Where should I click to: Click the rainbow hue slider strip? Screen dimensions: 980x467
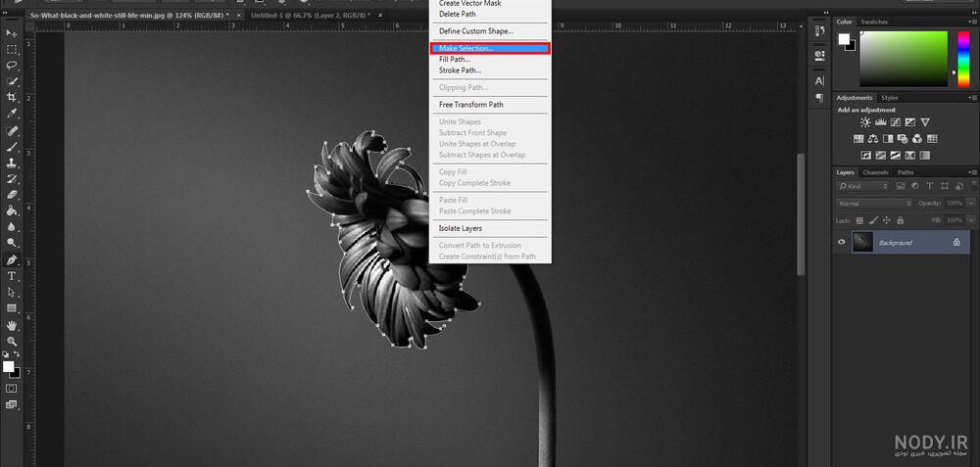pyautogui.click(x=963, y=58)
